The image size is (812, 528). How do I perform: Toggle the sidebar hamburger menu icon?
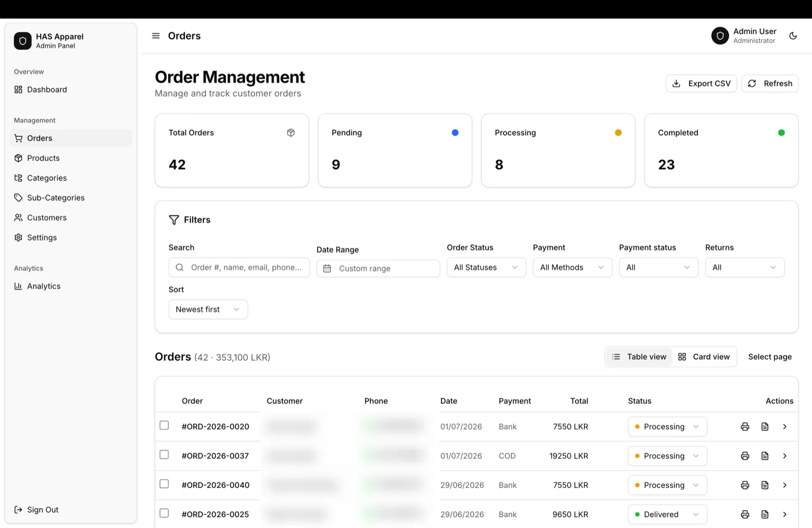(156, 36)
